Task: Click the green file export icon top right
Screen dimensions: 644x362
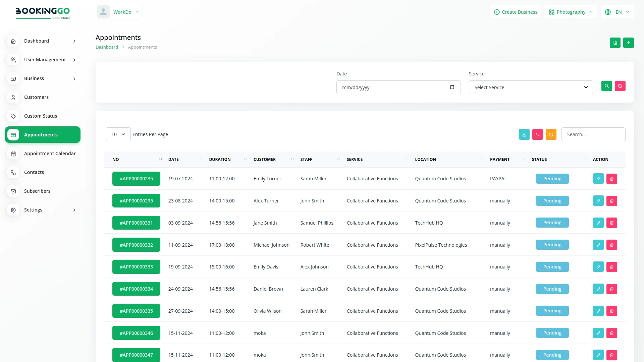Action: (615, 43)
